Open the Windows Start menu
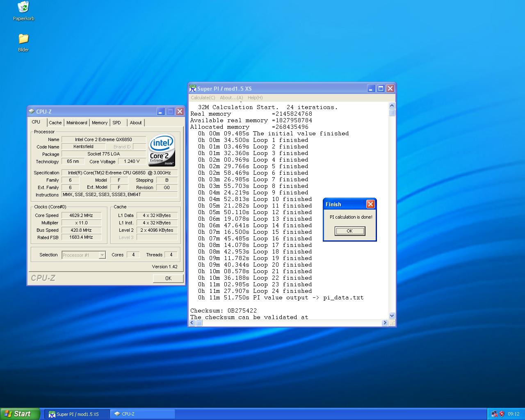This screenshot has width=525, height=420. coord(20,414)
